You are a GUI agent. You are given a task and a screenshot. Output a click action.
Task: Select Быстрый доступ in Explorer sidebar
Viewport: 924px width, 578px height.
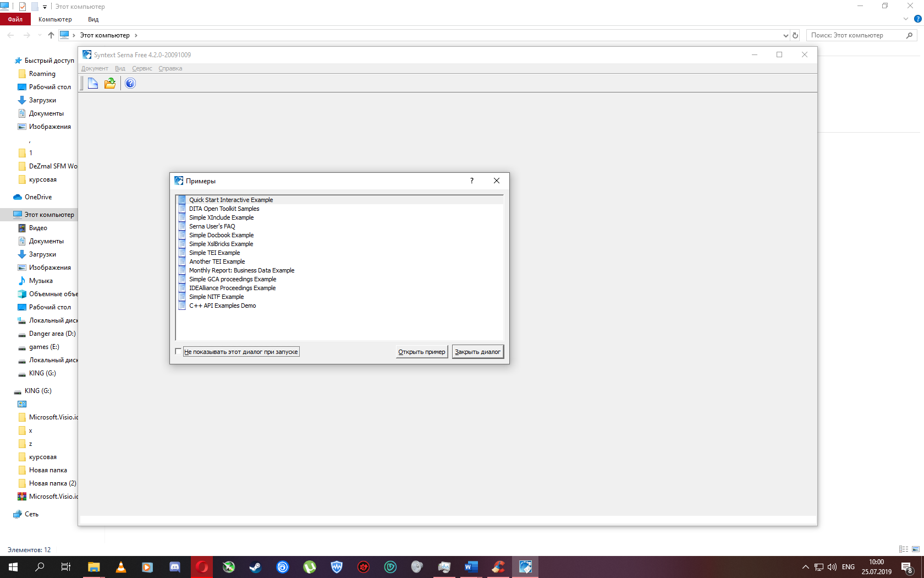(44, 61)
